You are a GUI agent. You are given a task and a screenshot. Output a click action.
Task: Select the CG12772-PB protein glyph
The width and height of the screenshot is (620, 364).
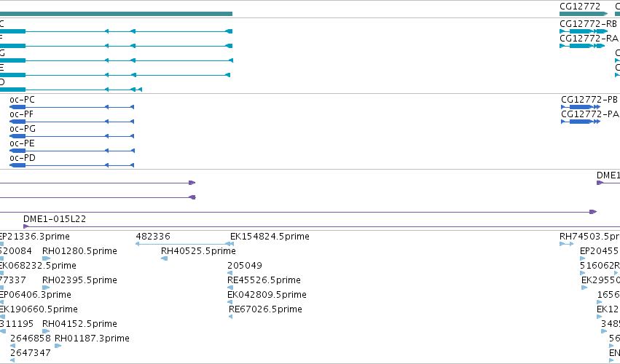(581, 107)
